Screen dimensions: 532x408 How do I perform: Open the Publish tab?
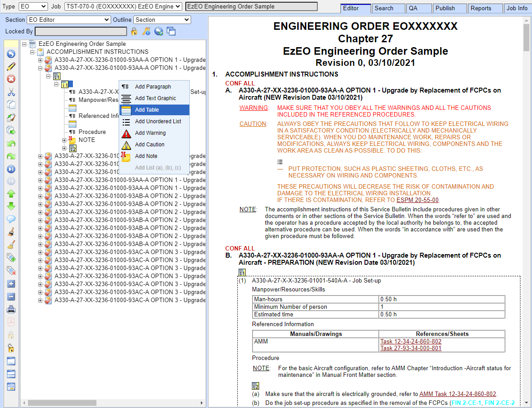coord(450,8)
